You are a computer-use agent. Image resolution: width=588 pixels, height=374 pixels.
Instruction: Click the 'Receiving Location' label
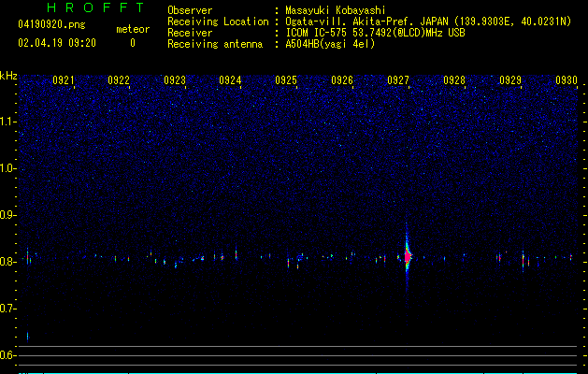(218, 22)
